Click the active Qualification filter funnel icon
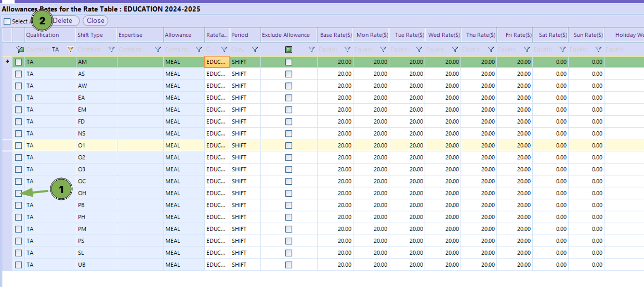Viewport: 644px width, 287px height. pos(71,50)
